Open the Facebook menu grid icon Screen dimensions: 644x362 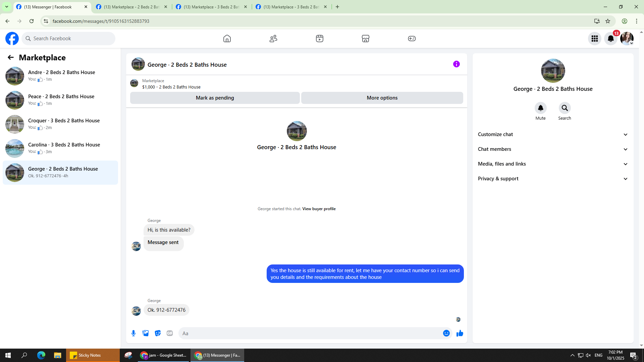(x=595, y=39)
